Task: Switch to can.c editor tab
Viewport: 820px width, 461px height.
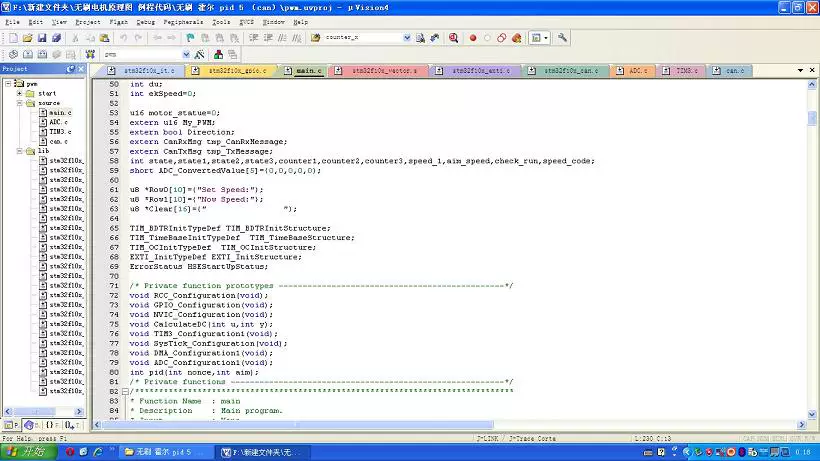Action: pos(730,71)
